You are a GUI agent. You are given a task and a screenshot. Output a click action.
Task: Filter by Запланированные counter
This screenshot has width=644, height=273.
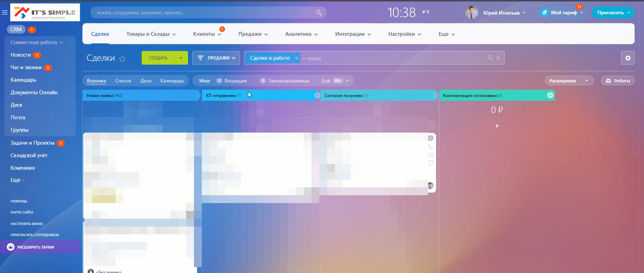(x=285, y=81)
